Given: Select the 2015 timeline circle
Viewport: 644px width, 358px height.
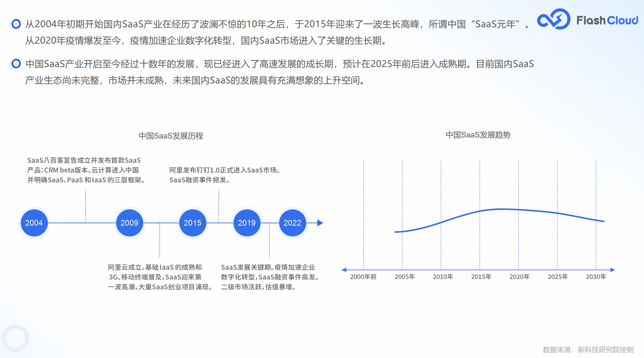Looking at the screenshot, I should click(192, 223).
